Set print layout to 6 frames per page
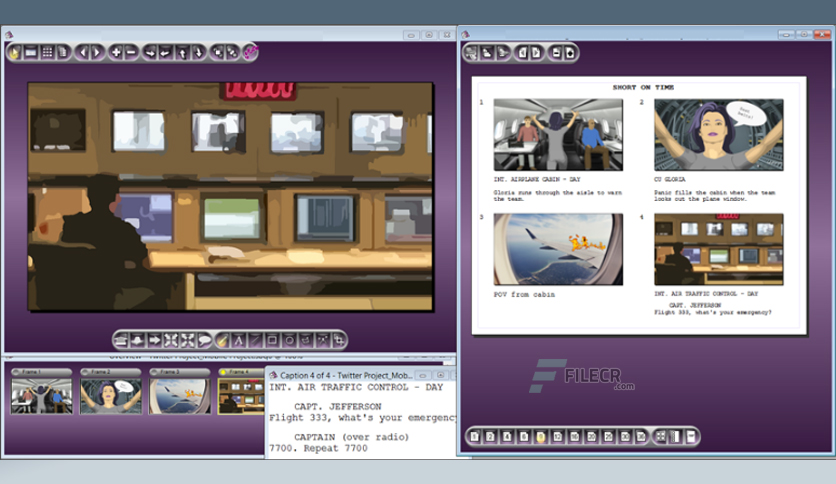836x484 pixels. click(x=524, y=437)
